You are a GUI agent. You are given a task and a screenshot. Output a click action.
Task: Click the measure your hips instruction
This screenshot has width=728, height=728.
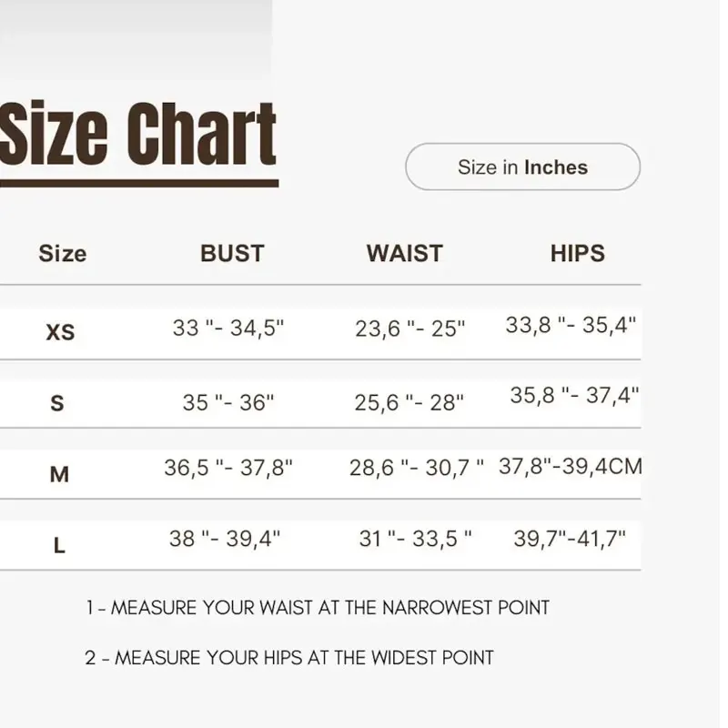tap(289, 658)
